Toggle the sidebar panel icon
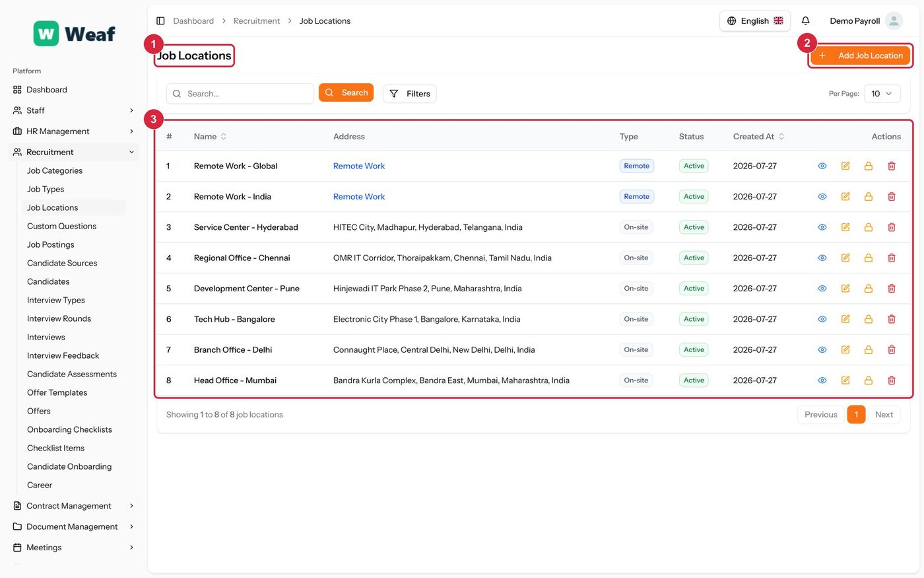 pyautogui.click(x=160, y=21)
